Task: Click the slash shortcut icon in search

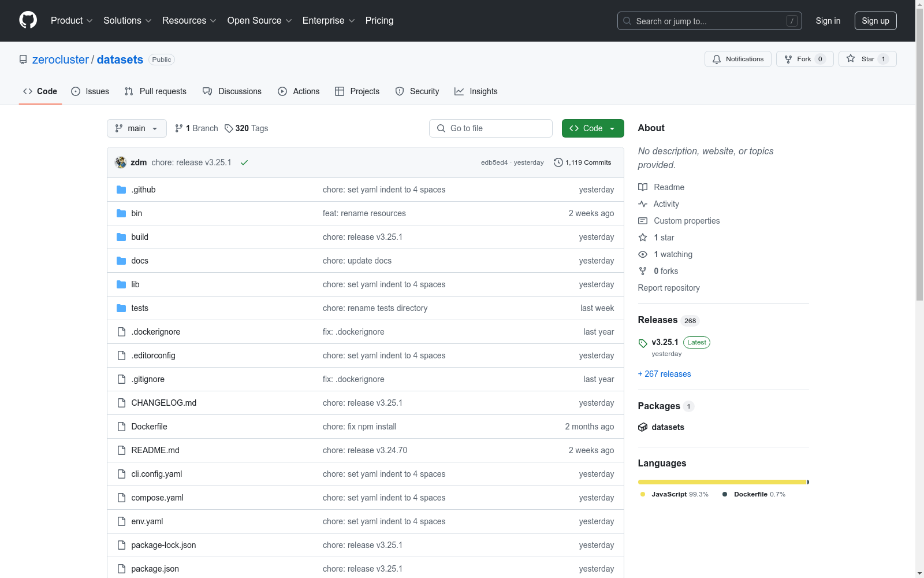Action: pos(792,21)
